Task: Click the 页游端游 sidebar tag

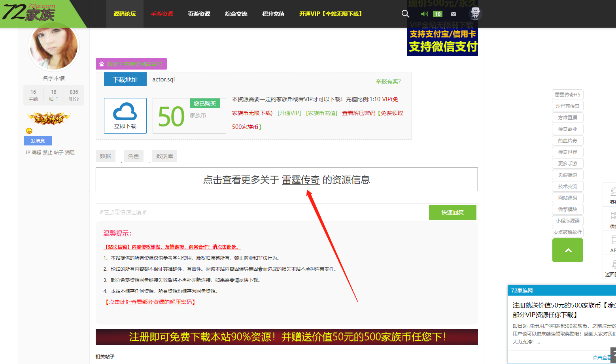Action: click(x=568, y=175)
